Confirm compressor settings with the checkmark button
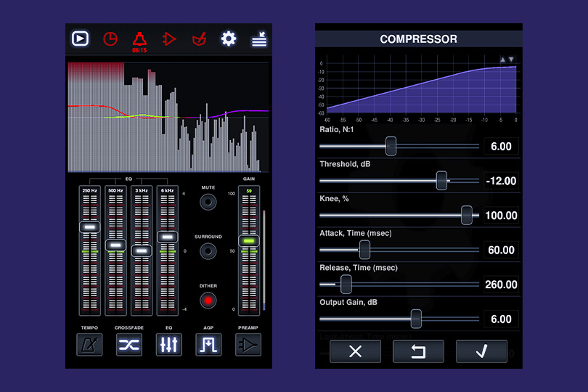 pos(481,351)
